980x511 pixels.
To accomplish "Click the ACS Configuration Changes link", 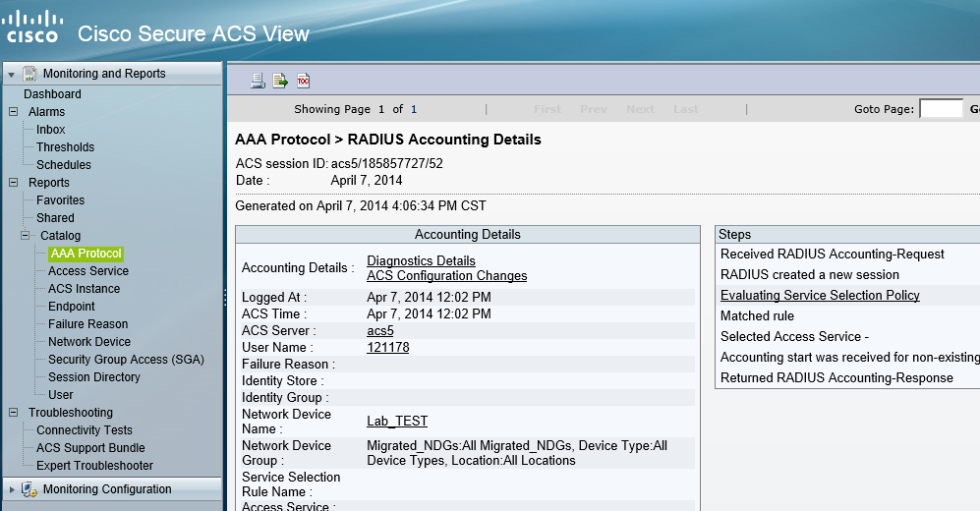I will pyautogui.click(x=447, y=275).
